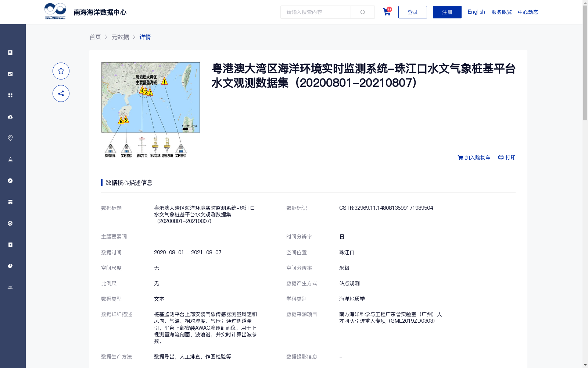588x368 pixels.
Task: Click 打印 print link
Action: [x=510, y=158]
